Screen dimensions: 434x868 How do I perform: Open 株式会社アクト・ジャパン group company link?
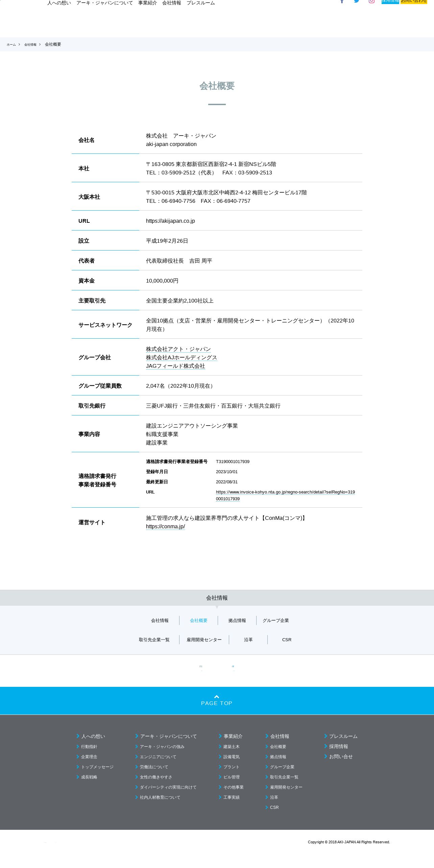coord(178,349)
